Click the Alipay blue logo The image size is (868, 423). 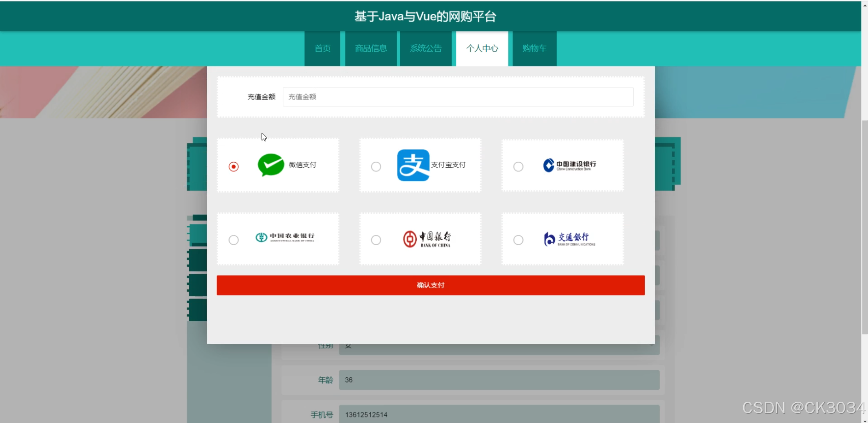(414, 165)
